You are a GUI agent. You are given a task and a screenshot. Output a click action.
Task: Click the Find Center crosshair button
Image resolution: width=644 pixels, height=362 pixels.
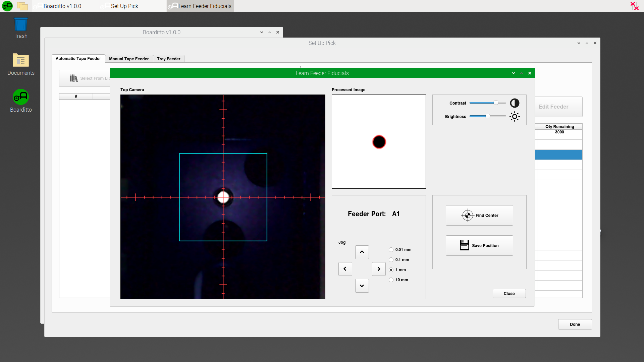click(x=479, y=216)
